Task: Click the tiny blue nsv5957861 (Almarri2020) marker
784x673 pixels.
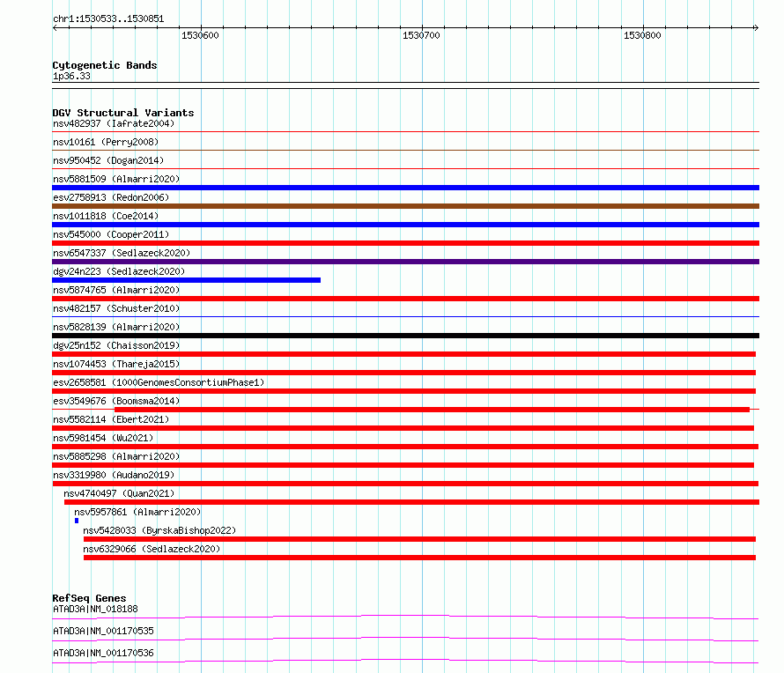Action: click(x=77, y=521)
